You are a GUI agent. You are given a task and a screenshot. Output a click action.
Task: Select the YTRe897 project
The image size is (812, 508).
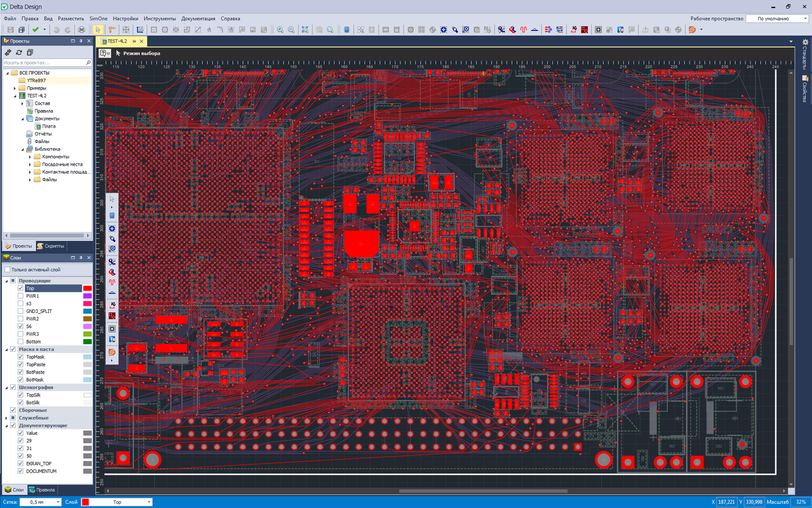click(36, 81)
